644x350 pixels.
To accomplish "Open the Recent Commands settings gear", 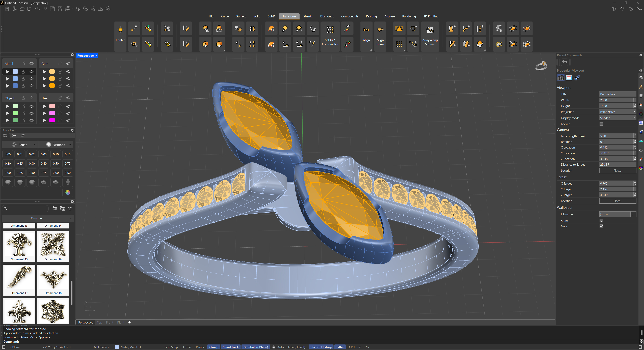I will [x=640, y=55].
